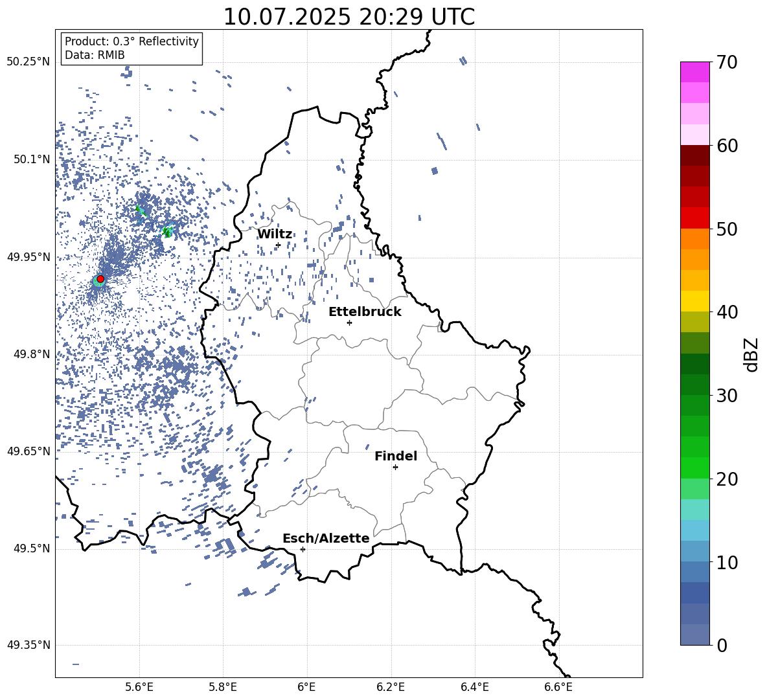Image resolution: width=767 pixels, height=700 pixels.
Task: Click the magenta swatch at top of colorbar
Action: pos(695,72)
